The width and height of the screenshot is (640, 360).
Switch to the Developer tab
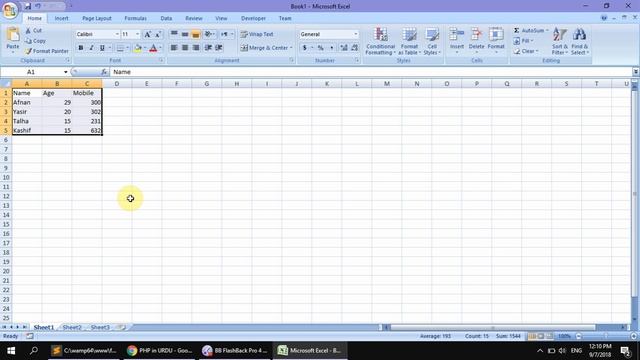coord(253,18)
